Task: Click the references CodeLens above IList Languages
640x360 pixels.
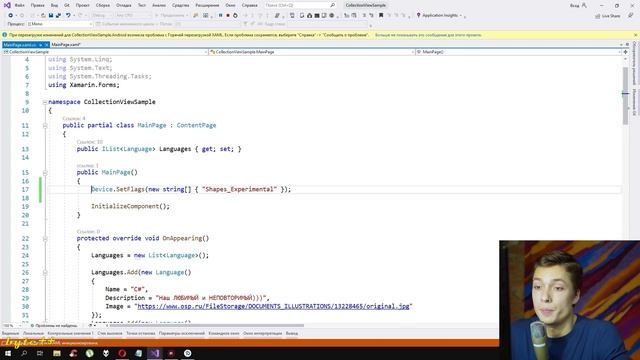Action: 89,142
